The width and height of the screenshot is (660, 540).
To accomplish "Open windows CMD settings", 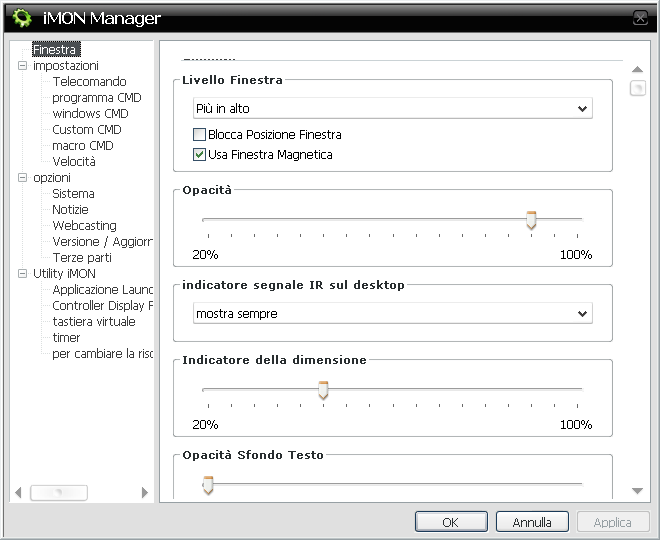I will (x=90, y=114).
